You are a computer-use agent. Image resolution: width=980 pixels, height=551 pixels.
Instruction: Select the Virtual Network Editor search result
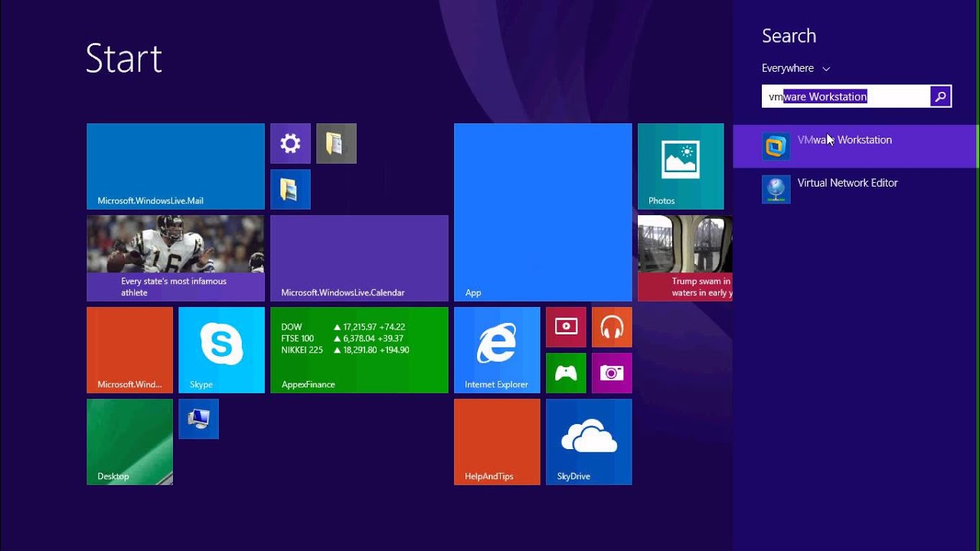855,188
